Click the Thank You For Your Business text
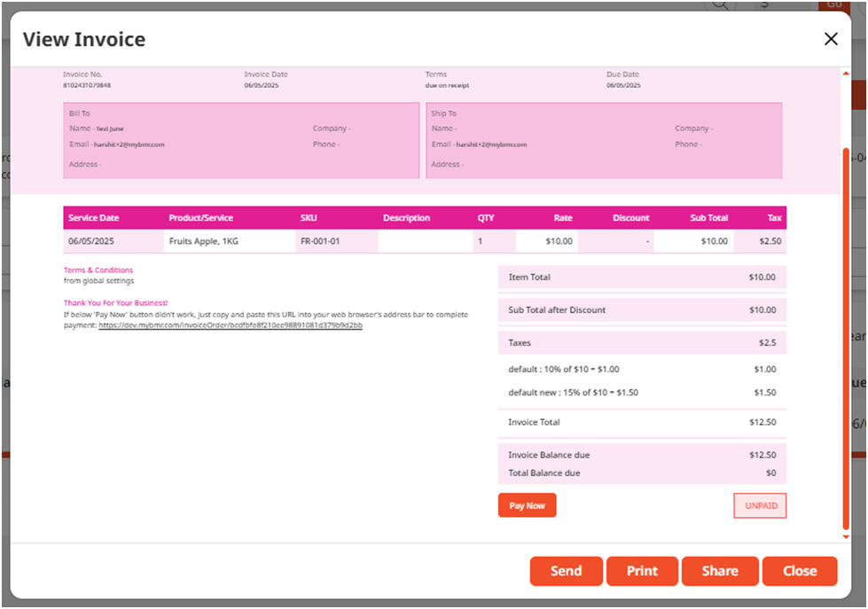The width and height of the screenshot is (868, 609). pos(115,303)
